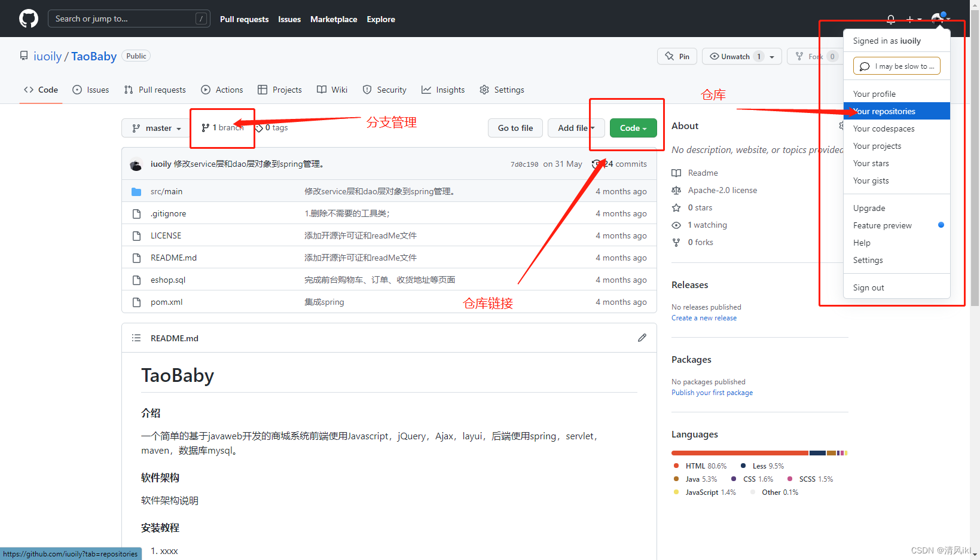Open Feature preview menu item

(897, 225)
